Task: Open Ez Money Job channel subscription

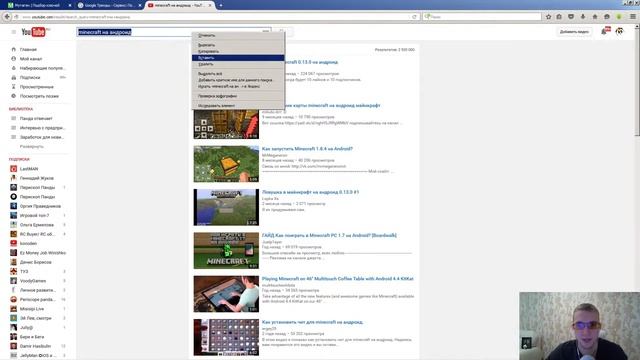Action: [42, 253]
